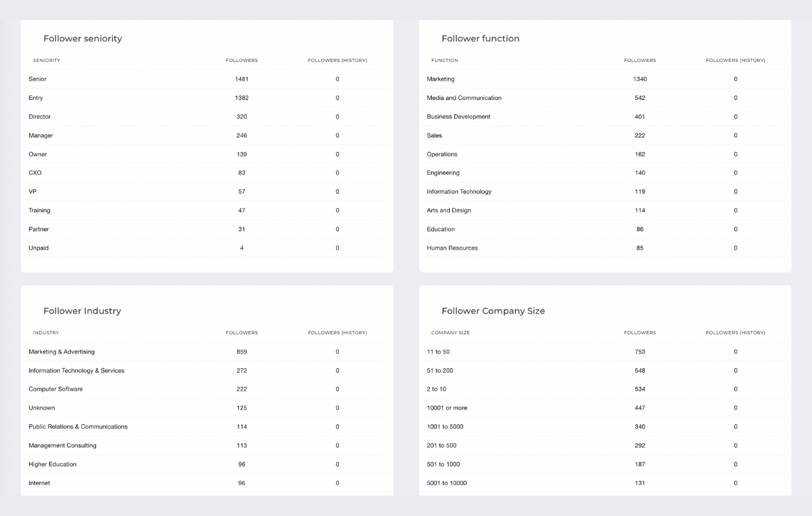This screenshot has height=516, width=812.
Task: Select the 201 to 500 company size
Action: (x=441, y=445)
